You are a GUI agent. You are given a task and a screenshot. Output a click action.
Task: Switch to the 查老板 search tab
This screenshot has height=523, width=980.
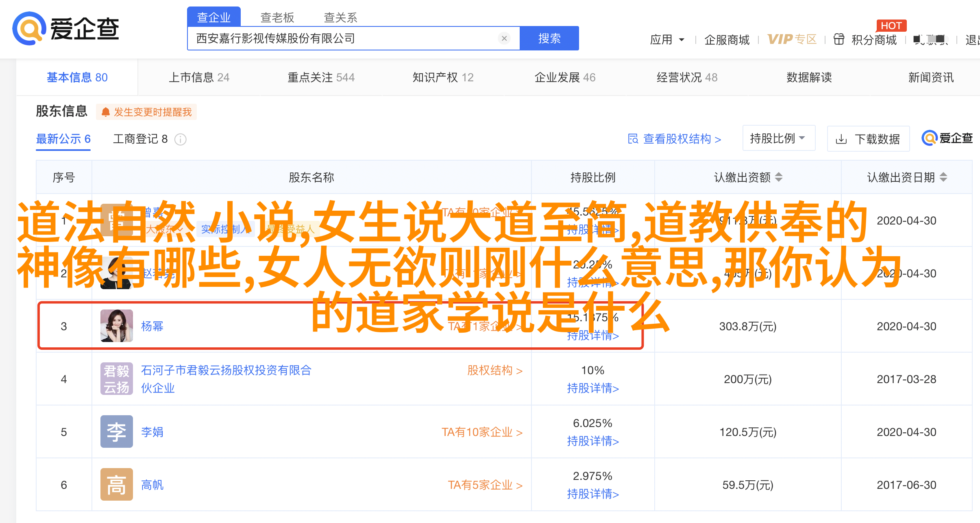coord(277,17)
